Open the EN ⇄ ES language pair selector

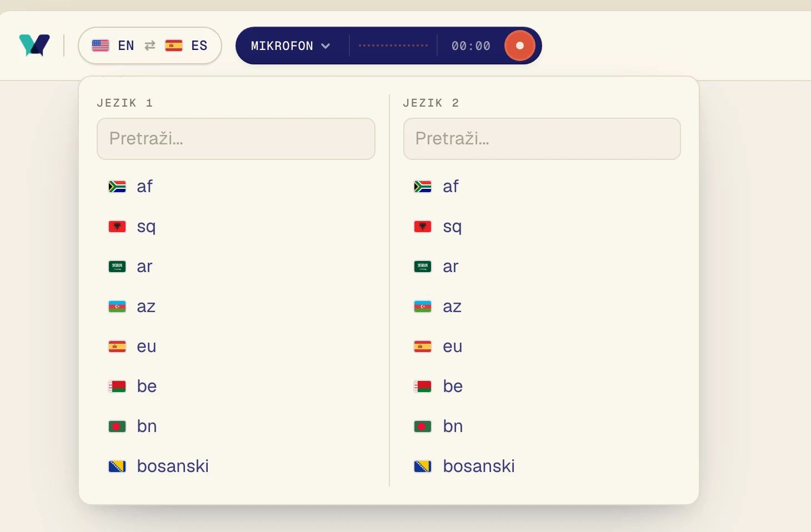coord(150,46)
